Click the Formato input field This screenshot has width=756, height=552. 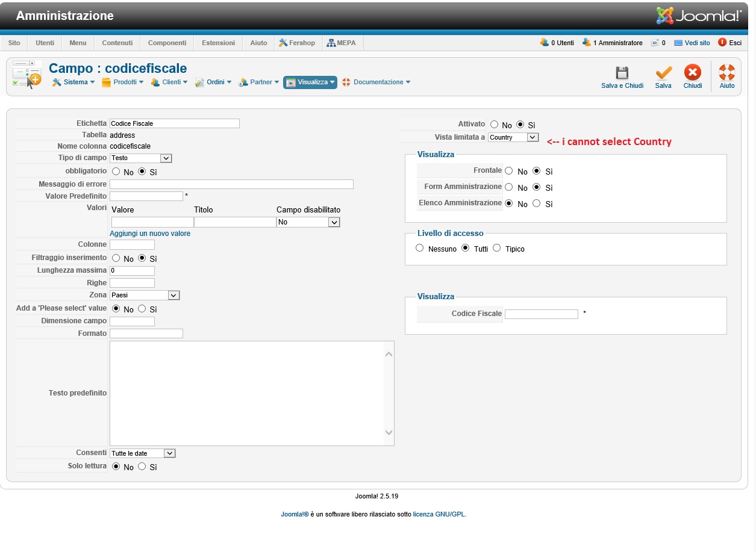click(x=146, y=333)
